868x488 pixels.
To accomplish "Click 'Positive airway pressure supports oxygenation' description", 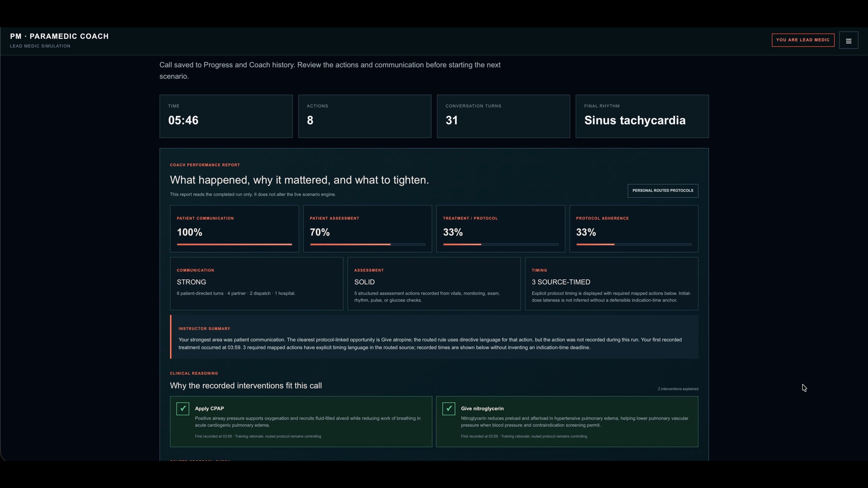I will 308,422.
